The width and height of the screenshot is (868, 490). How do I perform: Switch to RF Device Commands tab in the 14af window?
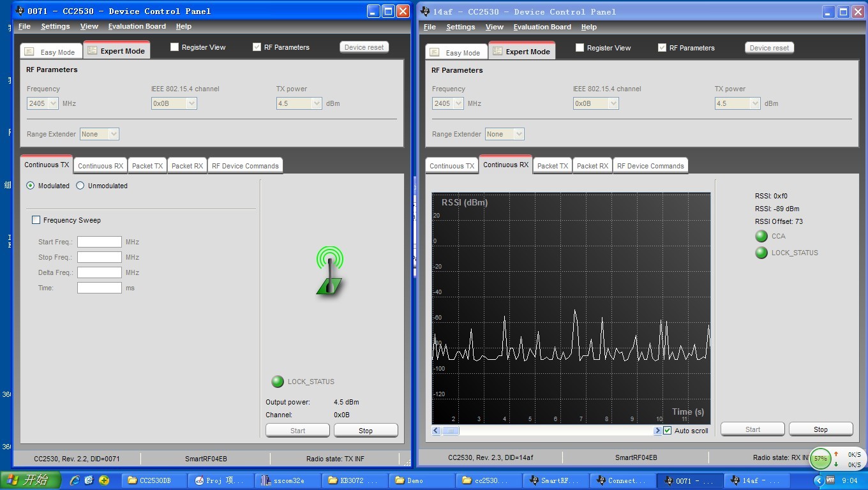click(x=650, y=166)
